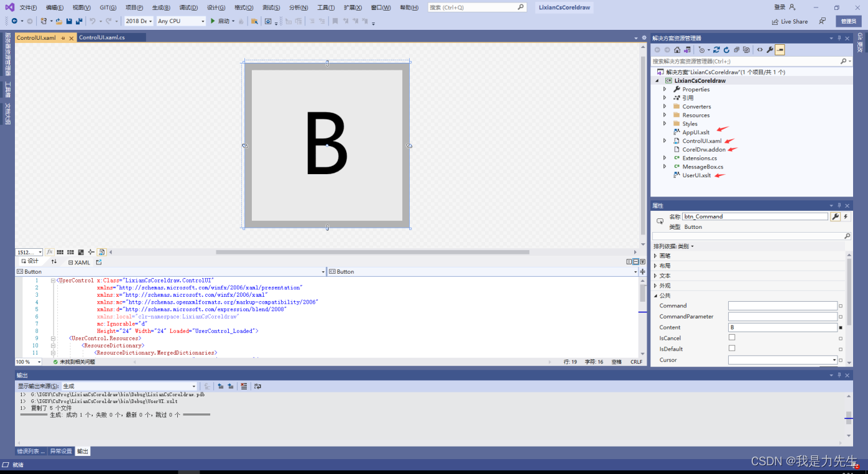Screen dimensions: 868x474
Task: Click the feedback icon beside Live Share
Action: click(823, 21)
